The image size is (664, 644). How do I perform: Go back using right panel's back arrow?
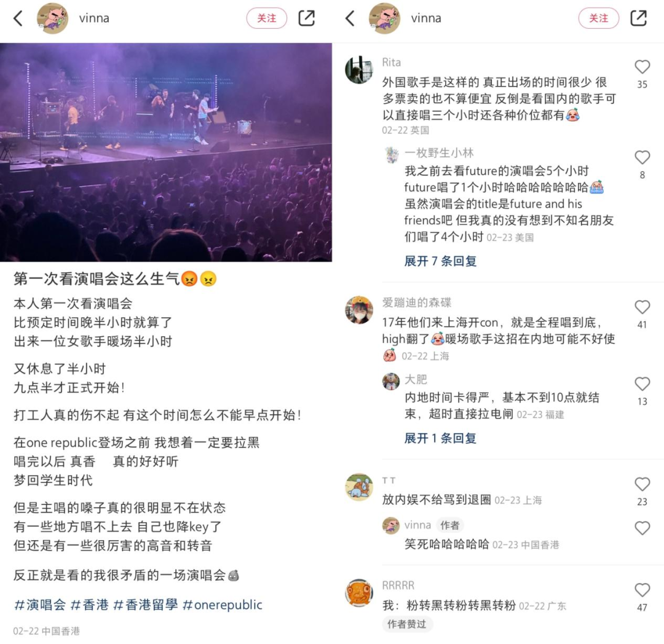pyautogui.click(x=350, y=18)
